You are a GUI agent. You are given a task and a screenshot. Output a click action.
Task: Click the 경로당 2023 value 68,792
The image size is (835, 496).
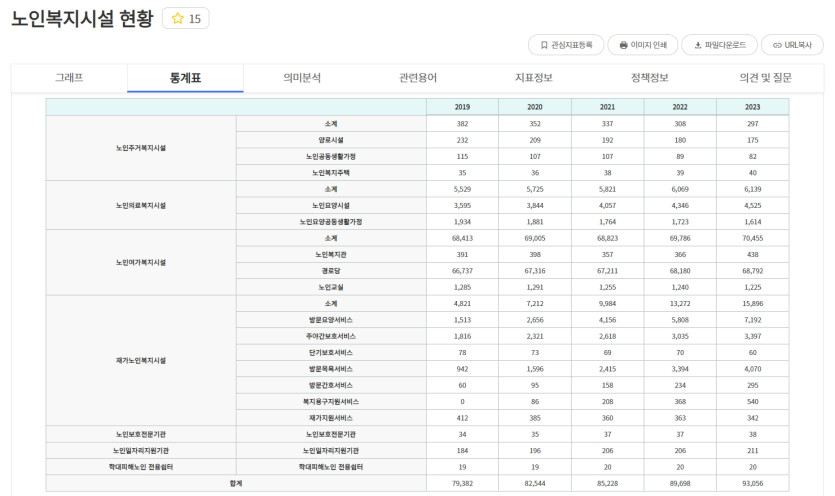pyautogui.click(x=752, y=271)
